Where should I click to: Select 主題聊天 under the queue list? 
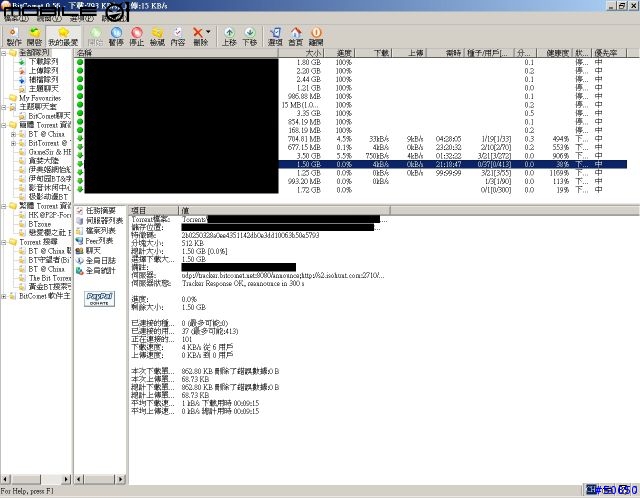click(x=43, y=89)
